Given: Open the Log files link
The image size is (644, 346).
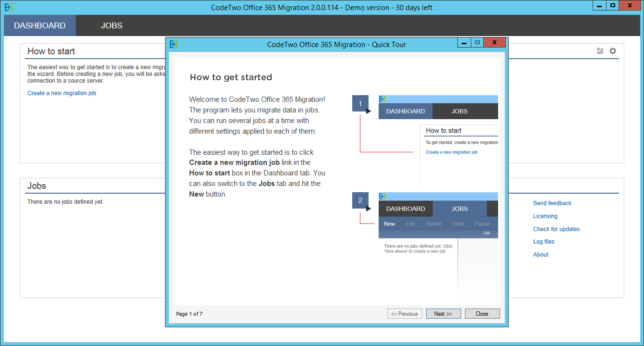Looking at the screenshot, I should 544,242.
